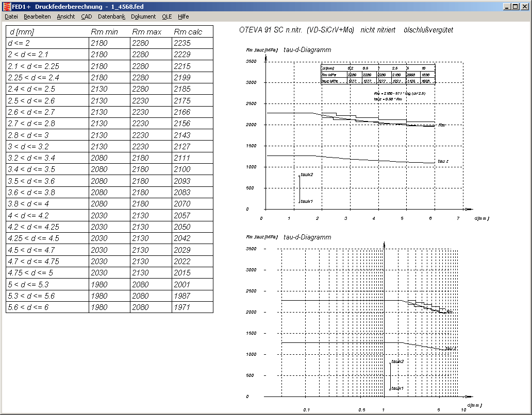
Task: Click the FED1+ application icon in title bar
Action: coord(6,6)
